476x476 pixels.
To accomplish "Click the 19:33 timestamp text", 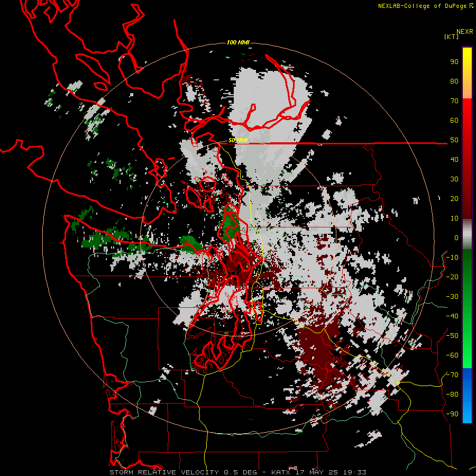I will [x=354, y=472].
